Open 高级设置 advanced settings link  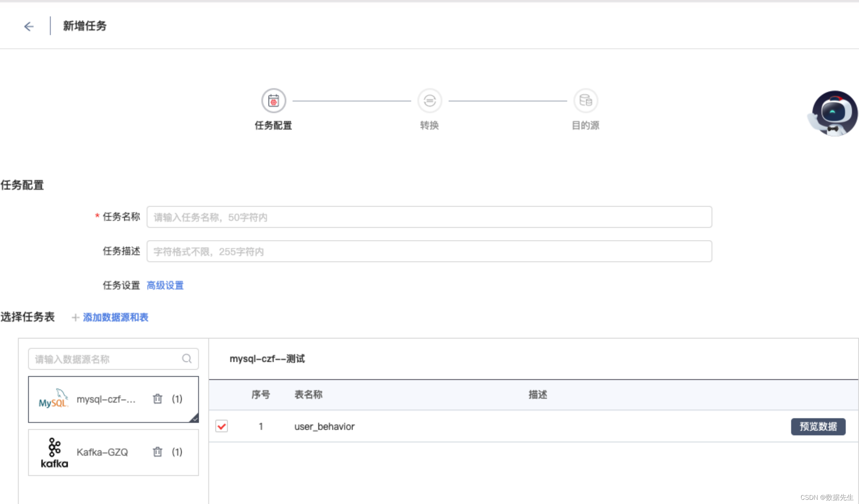pyautogui.click(x=165, y=285)
